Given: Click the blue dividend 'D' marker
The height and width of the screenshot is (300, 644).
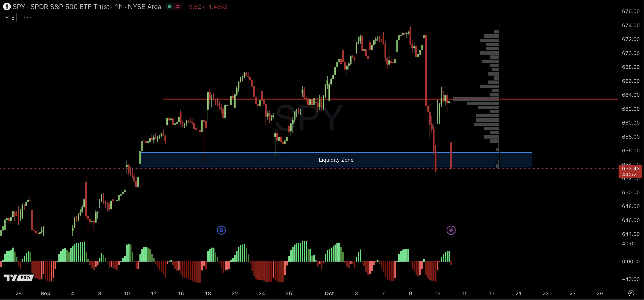Looking at the screenshot, I should (x=221, y=230).
